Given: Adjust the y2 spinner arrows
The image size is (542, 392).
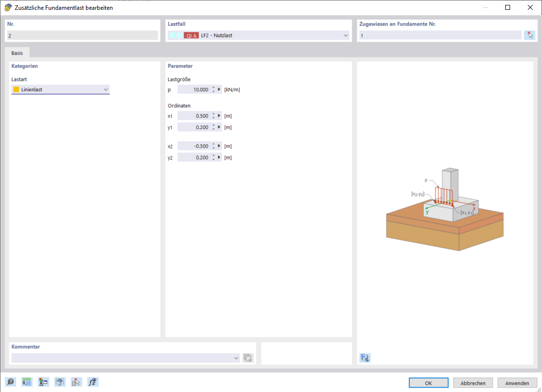Looking at the screenshot, I should (214, 157).
